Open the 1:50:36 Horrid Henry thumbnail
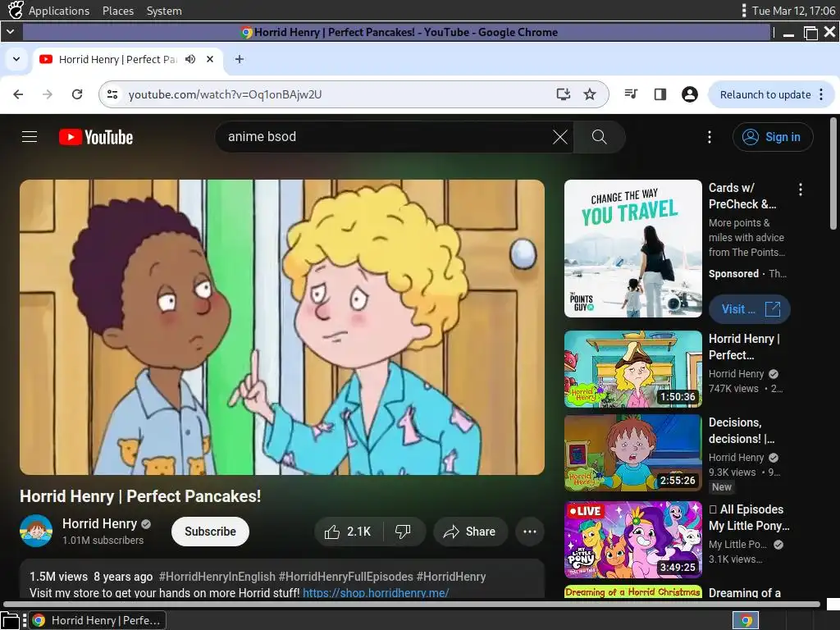This screenshot has height=630, width=840. tap(632, 369)
